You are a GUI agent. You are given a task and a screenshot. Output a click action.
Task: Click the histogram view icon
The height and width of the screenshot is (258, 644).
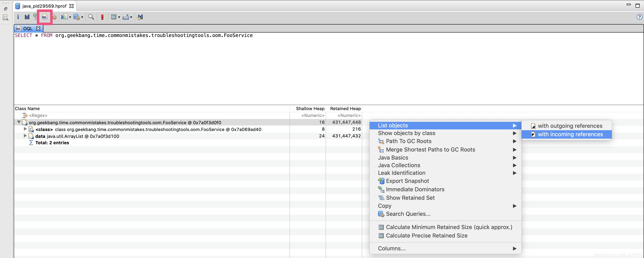tap(27, 17)
